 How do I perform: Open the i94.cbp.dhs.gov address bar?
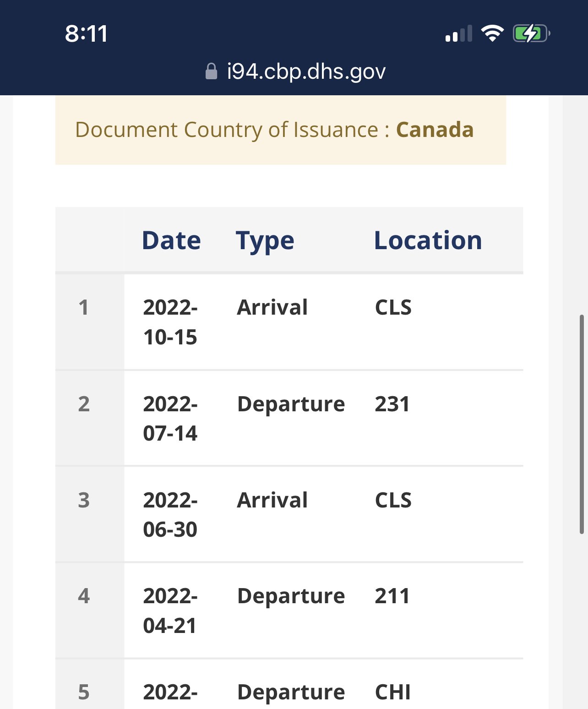click(x=295, y=71)
